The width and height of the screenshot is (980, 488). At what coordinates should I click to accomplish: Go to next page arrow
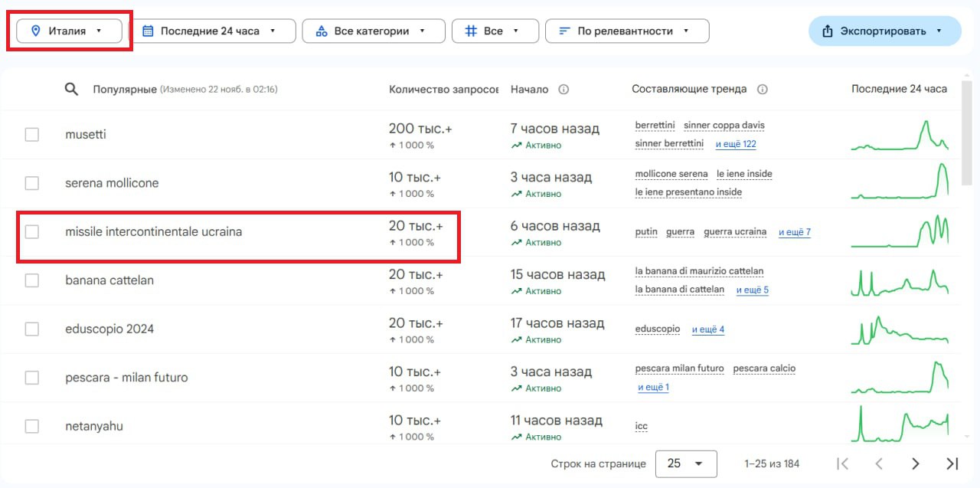[x=915, y=463]
